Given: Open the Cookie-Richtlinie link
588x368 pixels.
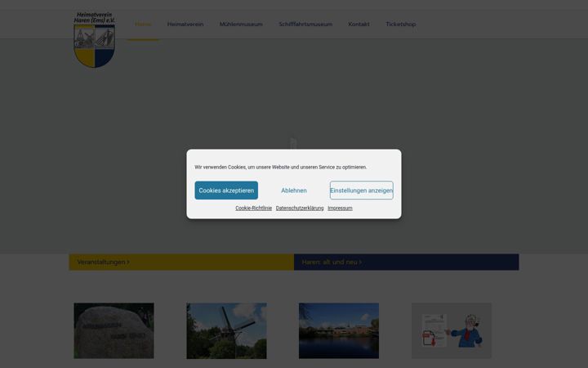Looking at the screenshot, I should point(253,208).
